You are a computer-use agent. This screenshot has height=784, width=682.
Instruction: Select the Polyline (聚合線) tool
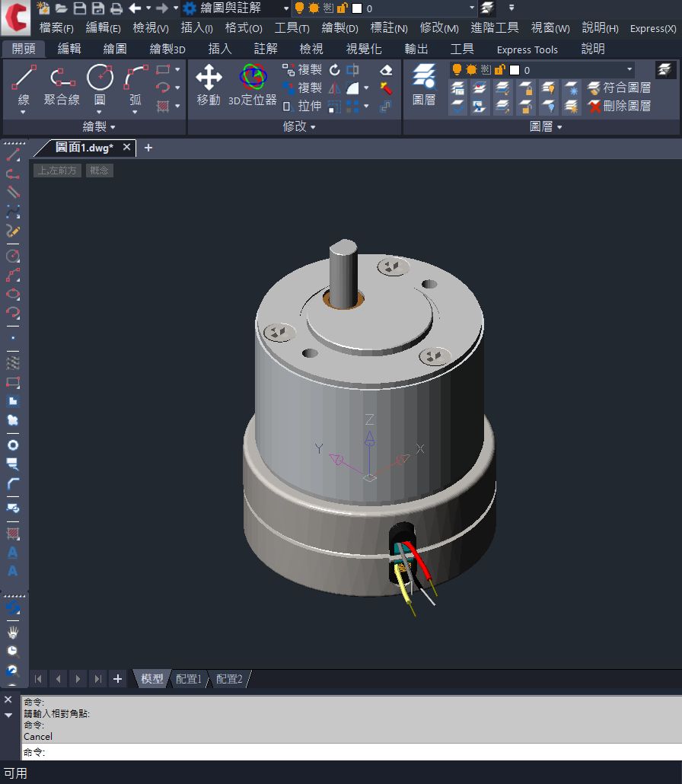click(62, 85)
